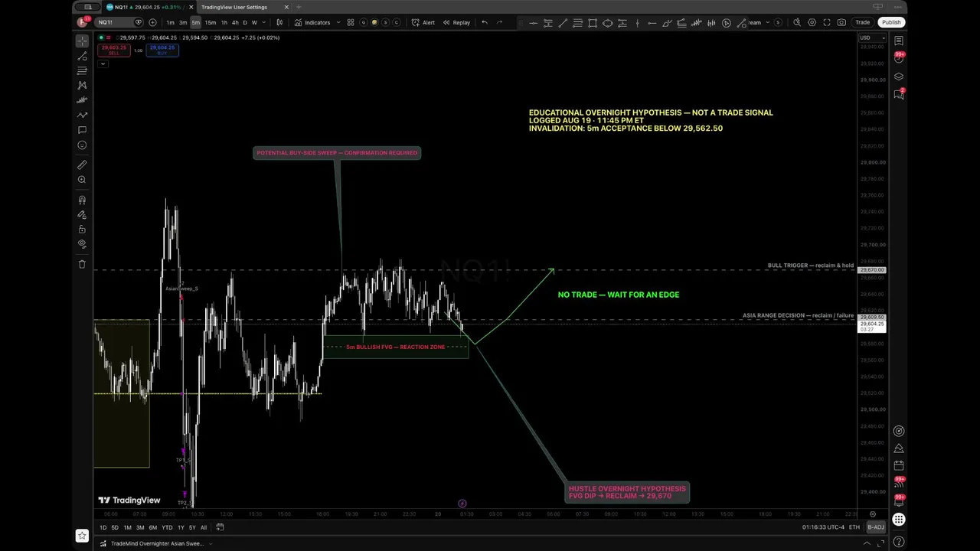
Task: Click the red SELL price button
Action: 113,51
